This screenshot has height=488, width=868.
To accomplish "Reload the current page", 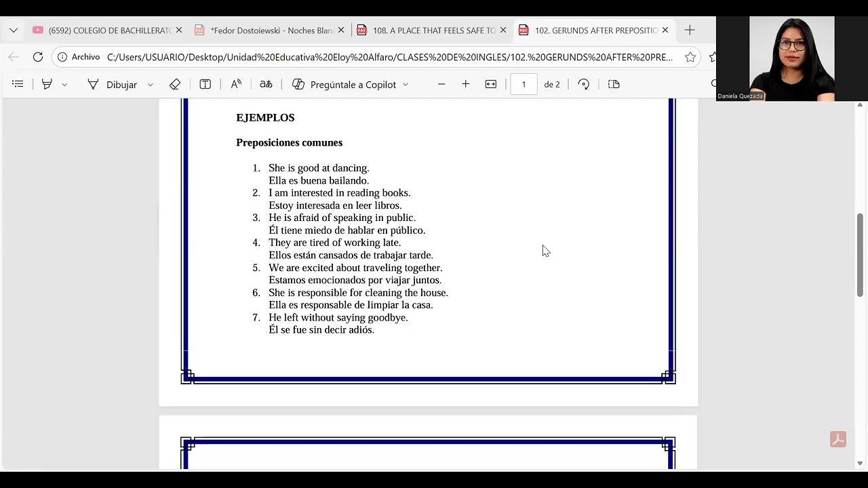I will [x=38, y=57].
